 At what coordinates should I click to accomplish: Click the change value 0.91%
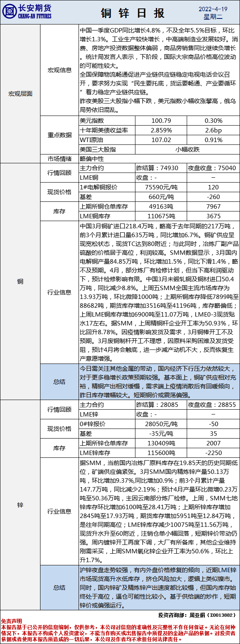pyautogui.click(x=213, y=140)
